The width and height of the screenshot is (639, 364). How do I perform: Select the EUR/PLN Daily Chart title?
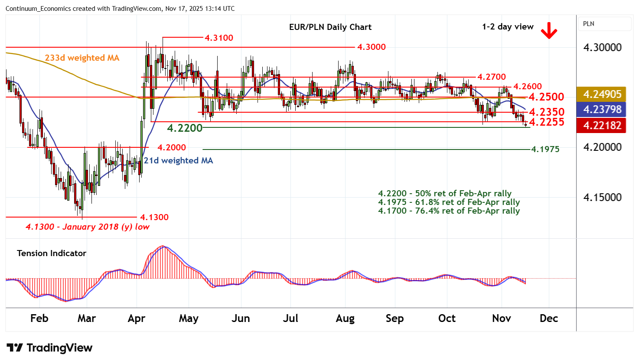[x=330, y=27]
